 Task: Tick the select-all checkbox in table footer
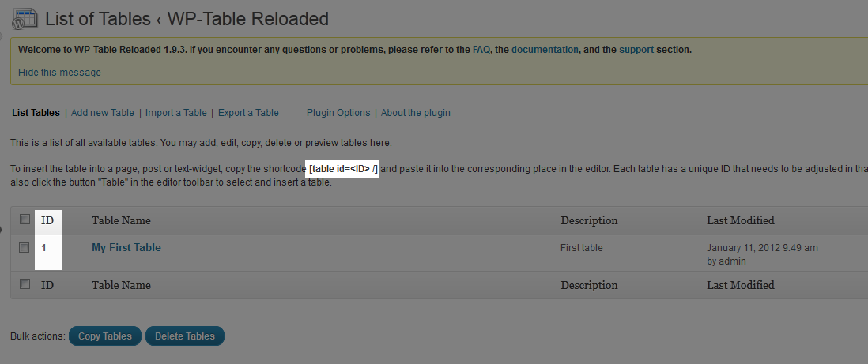(x=25, y=284)
